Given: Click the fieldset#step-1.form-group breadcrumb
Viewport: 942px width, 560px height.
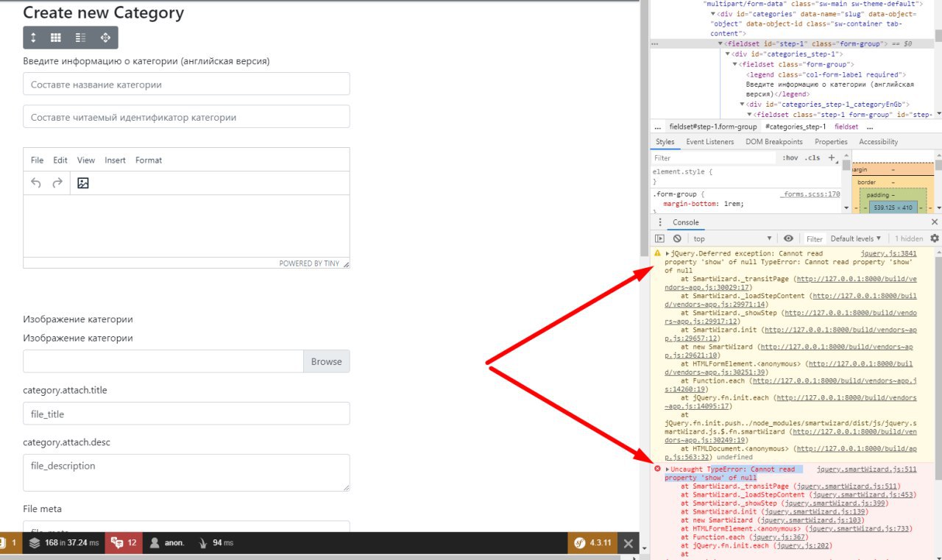Looking at the screenshot, I should (x=713, y=127).
